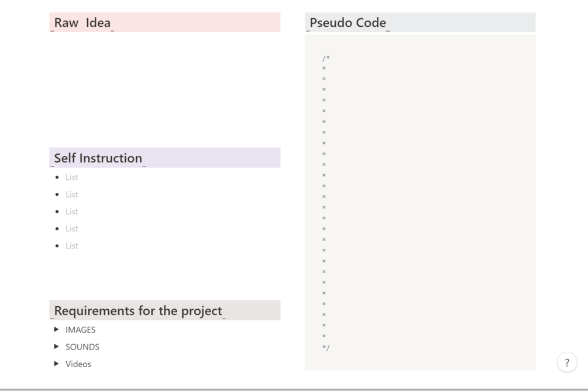Click the second List bullet placeholder
The width and height of the screenshot is (588, 391).
point(72,194)
